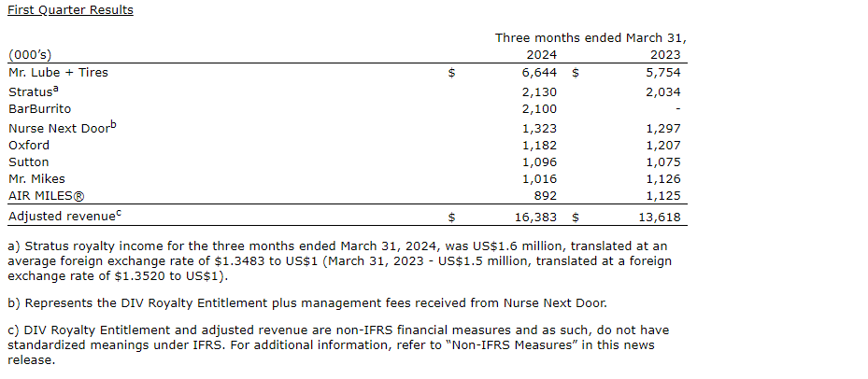
Task: Select the BarBurrito row label
Action: [37, 109]
